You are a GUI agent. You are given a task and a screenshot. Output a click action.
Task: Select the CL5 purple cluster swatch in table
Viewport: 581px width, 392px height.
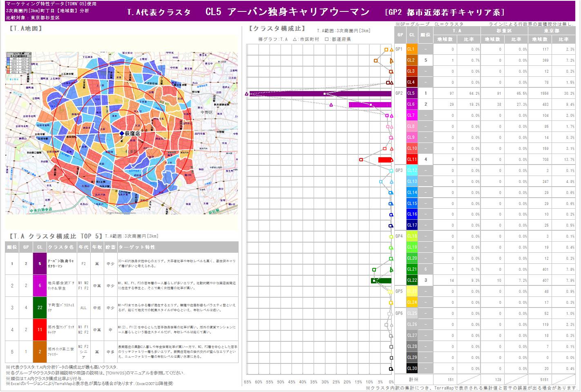pyautogui.click(x=412, y=93)
